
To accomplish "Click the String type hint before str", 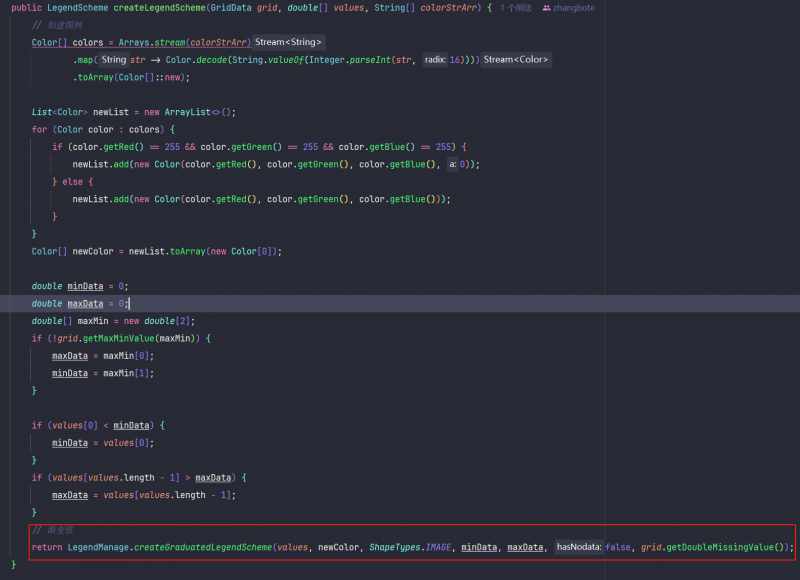I will click(x=114, y=60).
